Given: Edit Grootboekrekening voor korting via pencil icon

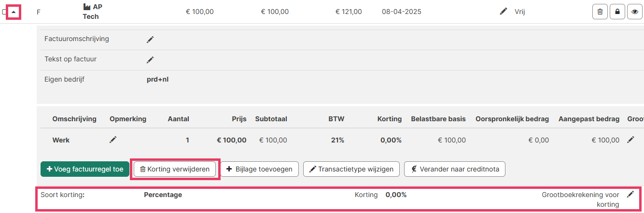Looking at the screenshot, I should [x=630, y=195].
